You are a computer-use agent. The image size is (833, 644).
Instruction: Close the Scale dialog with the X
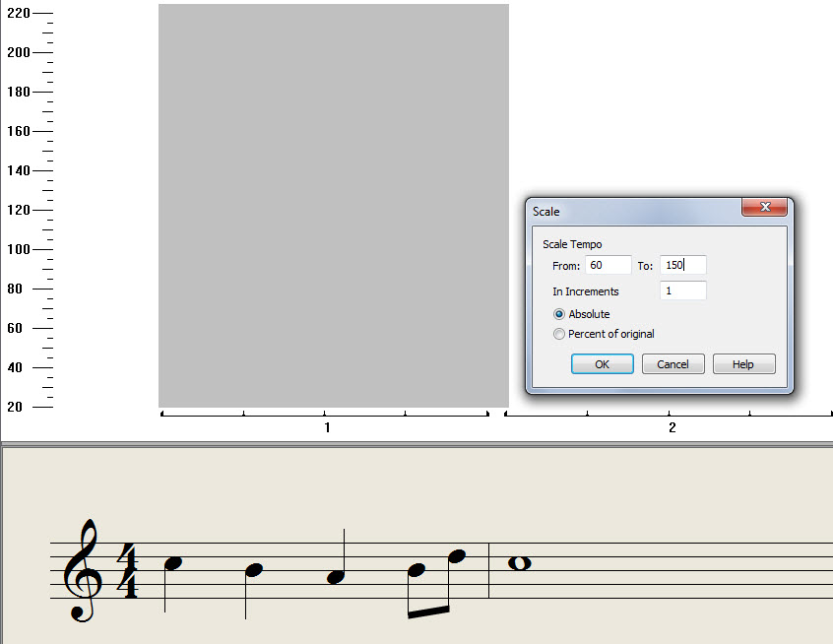[764, 208]
